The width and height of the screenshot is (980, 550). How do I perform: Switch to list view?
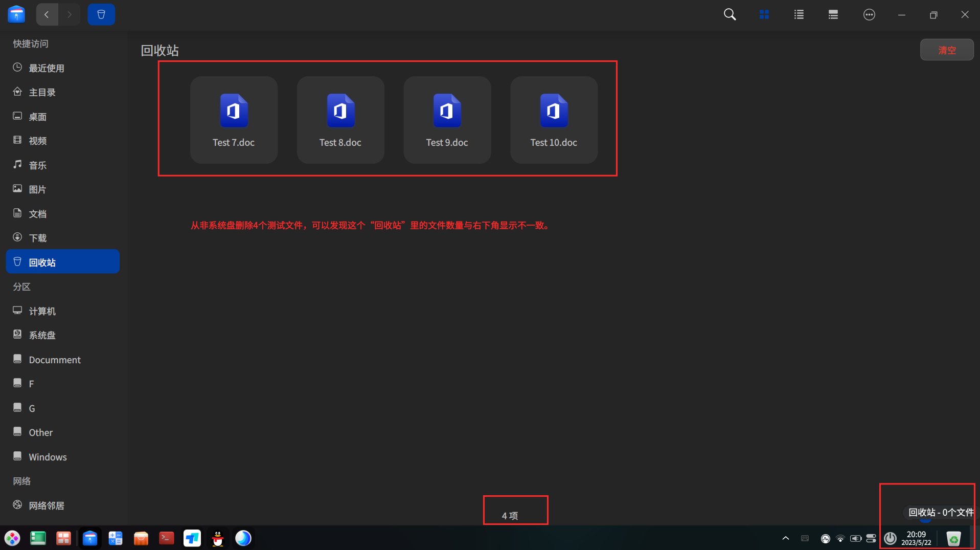coord(799,14)
